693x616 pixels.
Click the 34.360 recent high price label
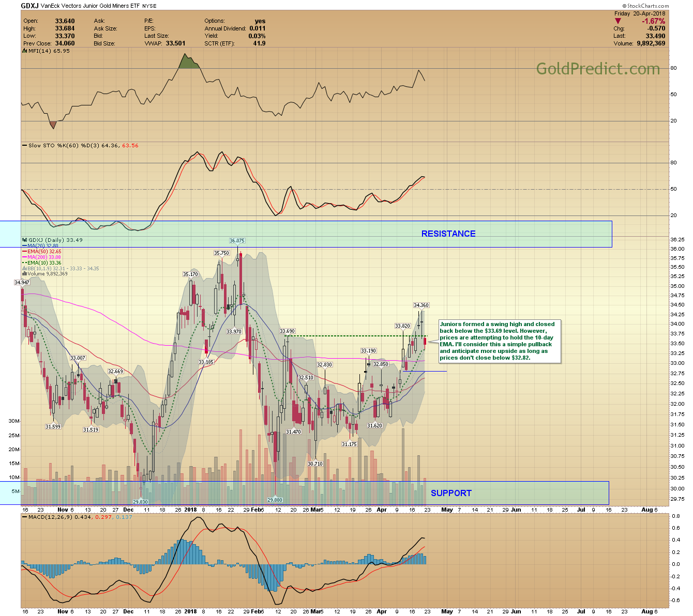tap(421, 305)
